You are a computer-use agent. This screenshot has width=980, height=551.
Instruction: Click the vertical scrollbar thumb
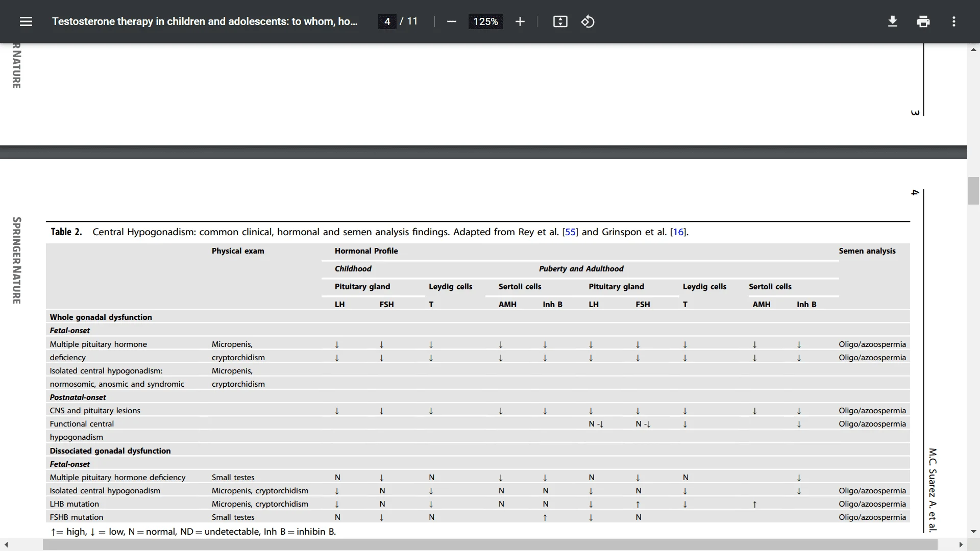[973, 191]
